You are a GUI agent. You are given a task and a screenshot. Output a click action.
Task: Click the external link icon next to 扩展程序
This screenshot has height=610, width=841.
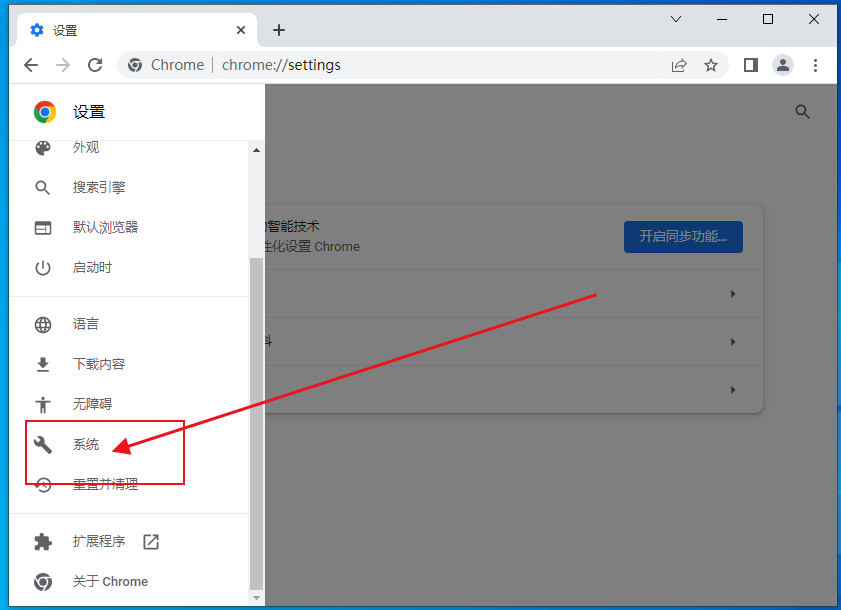click(151, 542)
